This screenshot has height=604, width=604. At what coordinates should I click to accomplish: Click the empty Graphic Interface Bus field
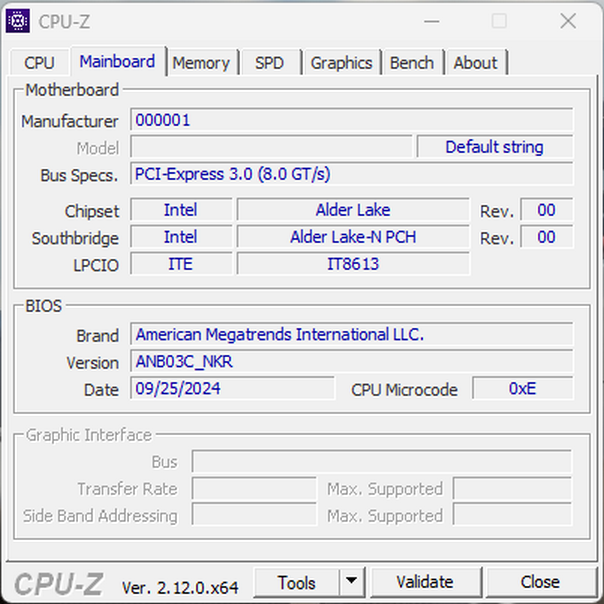[382, 461]
